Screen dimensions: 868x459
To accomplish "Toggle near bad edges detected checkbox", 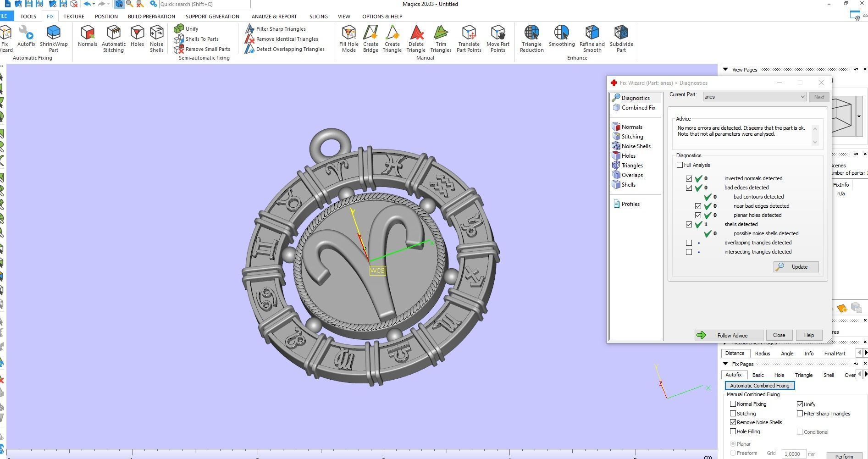I will 698,206.
